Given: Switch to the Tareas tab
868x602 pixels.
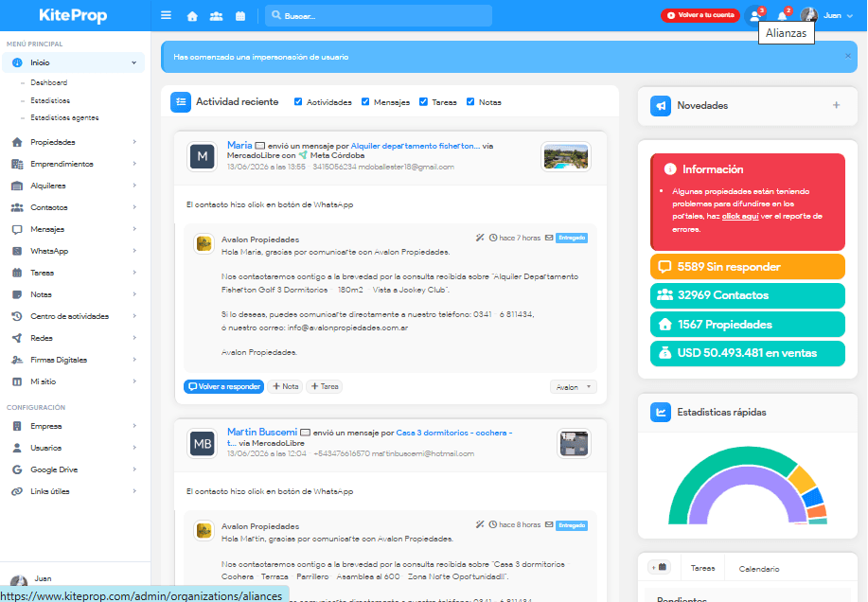Looking at the screenshot, I should tap(703, 568).
